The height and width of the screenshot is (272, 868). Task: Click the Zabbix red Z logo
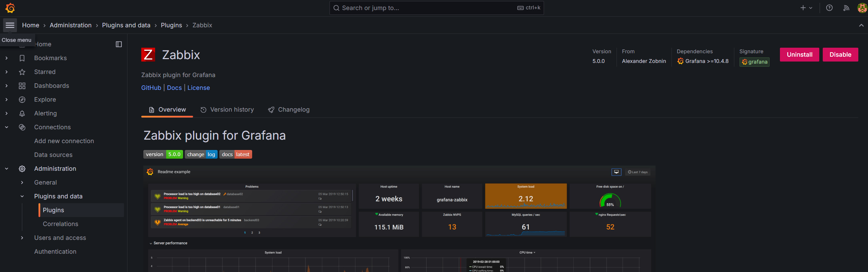(x=148, y=55)
